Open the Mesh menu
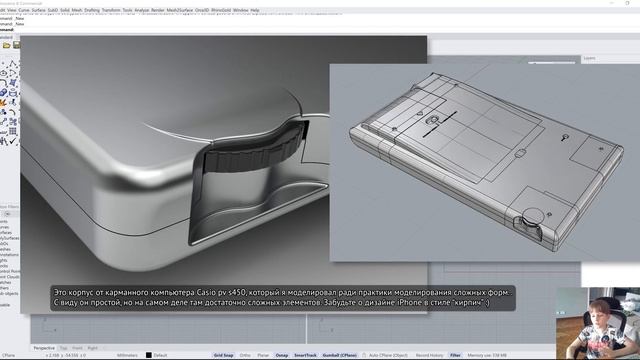 click(77, 10)
